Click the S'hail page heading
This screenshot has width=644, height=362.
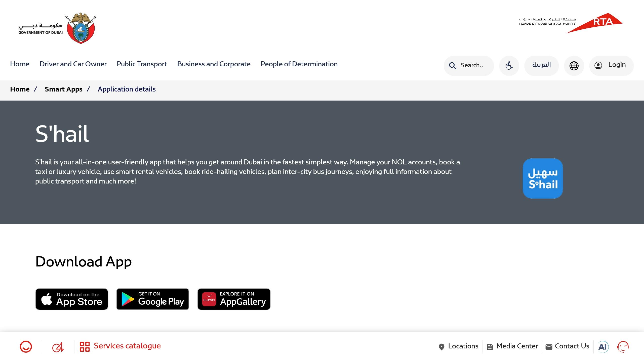pyautogui.click(x=62, y=134)
